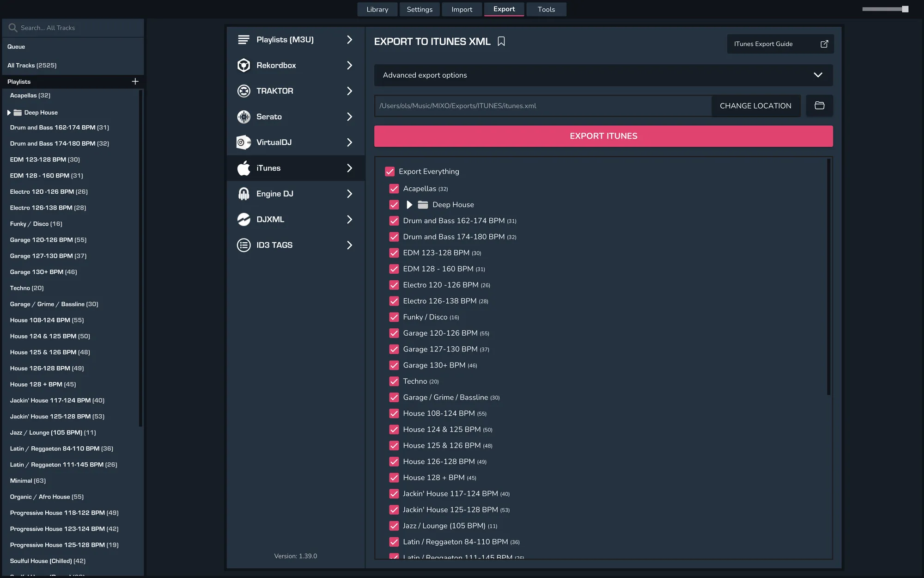Image resolution: width=924 pixels, height=578 pixels.
Task: Click the Engine DJ logo icon
Action: point(243,194)
